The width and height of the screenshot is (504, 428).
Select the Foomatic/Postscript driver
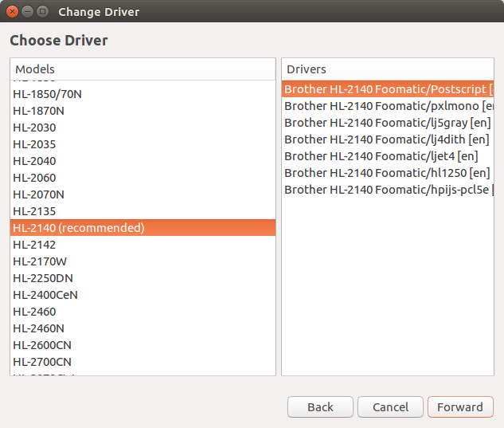pyautogui.click(x=388, y=89)
